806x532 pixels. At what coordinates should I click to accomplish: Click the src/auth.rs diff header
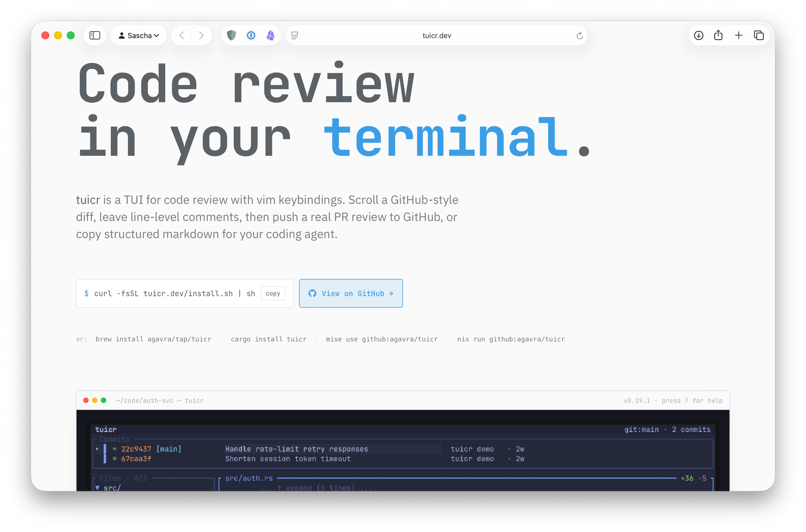(x=249, y=478)
